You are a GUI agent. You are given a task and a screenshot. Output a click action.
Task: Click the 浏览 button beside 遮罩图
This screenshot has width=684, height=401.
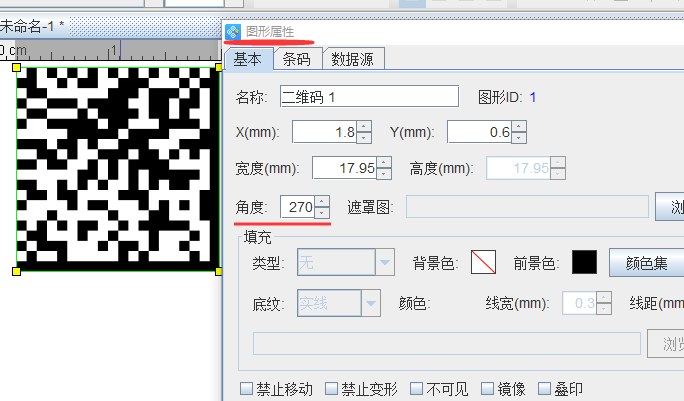[x=670, y=207]
